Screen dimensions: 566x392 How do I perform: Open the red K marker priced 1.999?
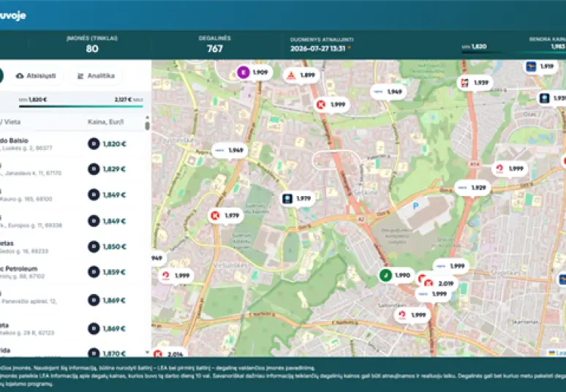pyautogui.click(x=332, y=105)
